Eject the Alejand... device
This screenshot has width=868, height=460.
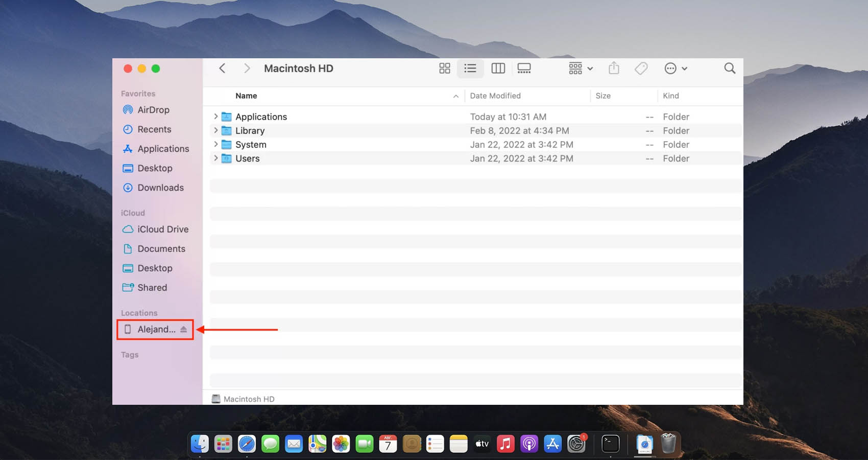(x=183, y=330)
